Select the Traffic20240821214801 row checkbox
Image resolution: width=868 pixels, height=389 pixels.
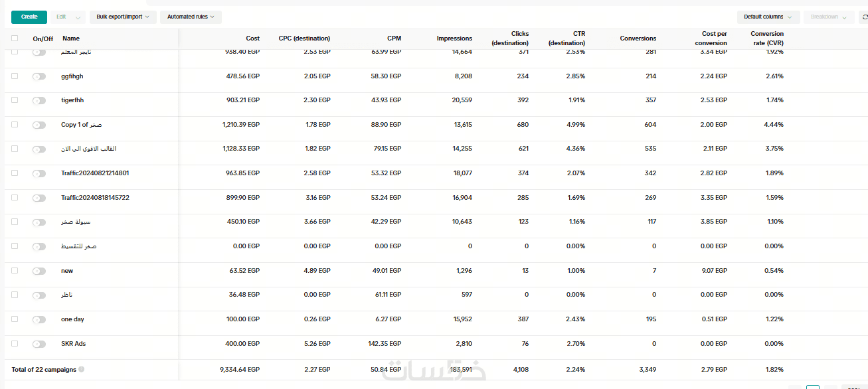coord(15,173)
